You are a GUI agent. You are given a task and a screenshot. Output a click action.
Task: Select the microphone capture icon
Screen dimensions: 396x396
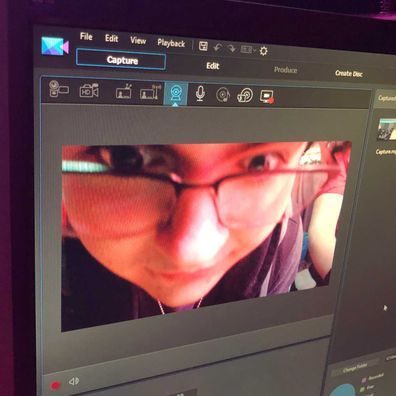coord(200,94)
